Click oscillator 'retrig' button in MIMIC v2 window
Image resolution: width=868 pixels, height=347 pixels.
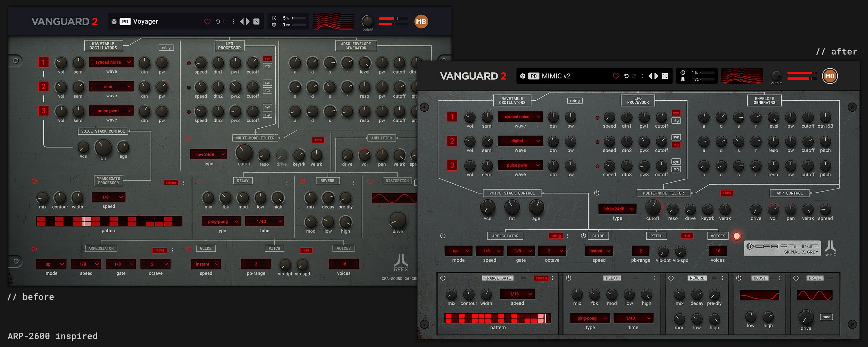pyautogui.click(x=575, y=101)
